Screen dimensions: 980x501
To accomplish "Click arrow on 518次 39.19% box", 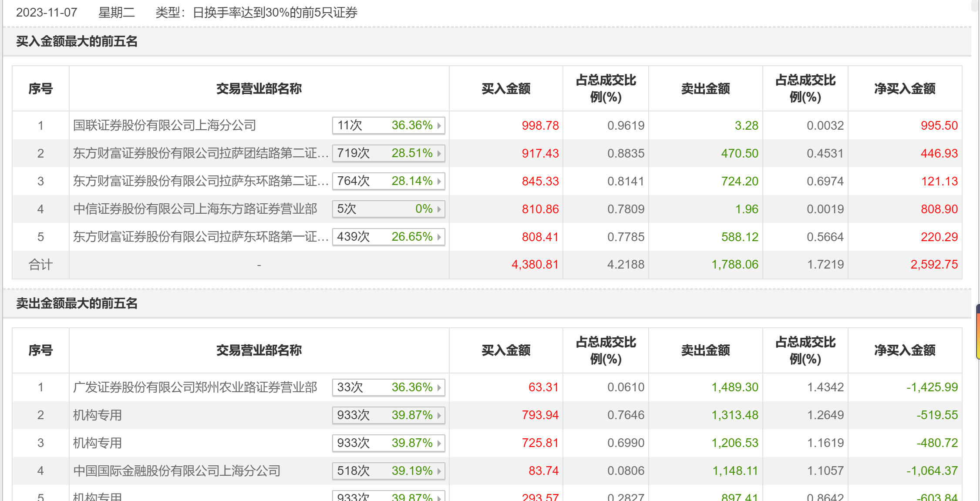I will pyautogui.click(x=439, y=471).
